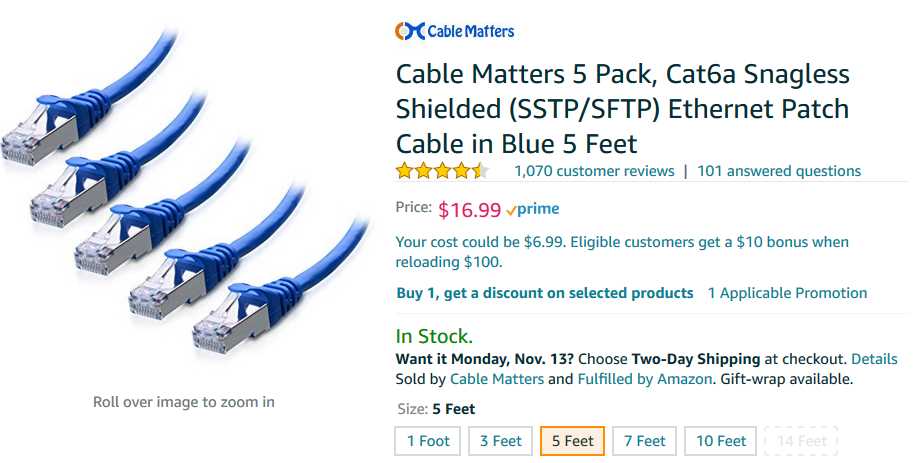The height and width of the screenshot is (463, 923).
Task: Click the unavailable 14 Feet size option
Action: click(x=800, y=441)
